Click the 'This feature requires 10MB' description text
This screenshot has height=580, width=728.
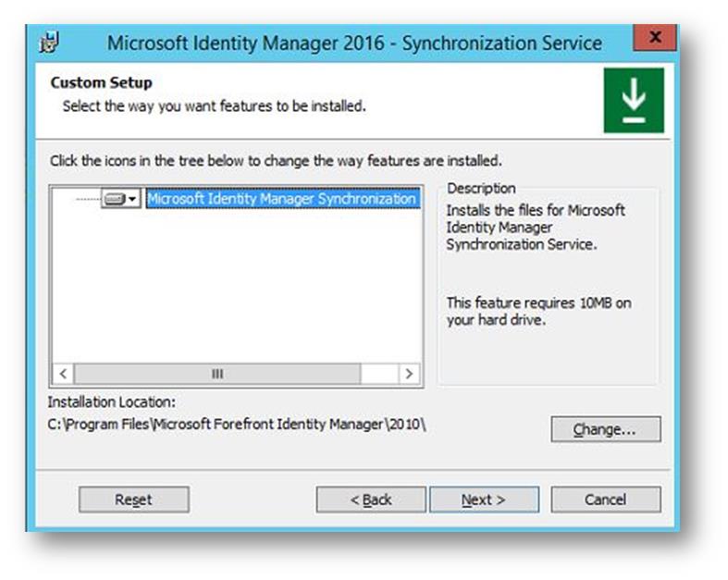point(538,311)
